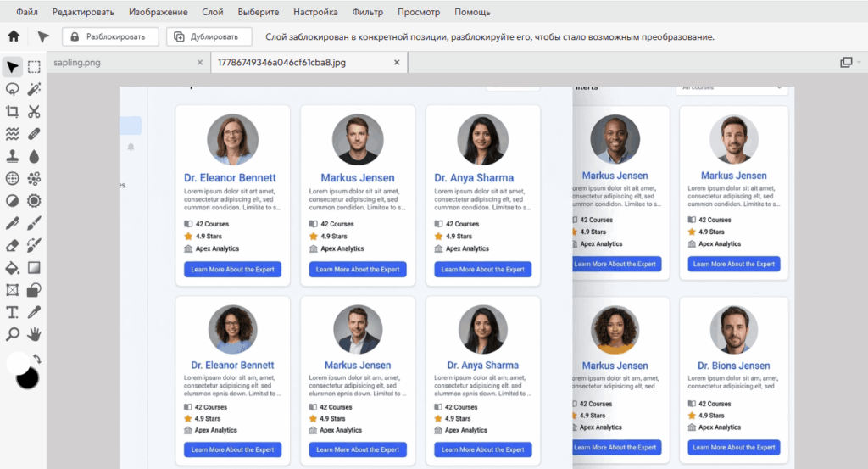Click the arrow icon beside the Home button
868x469 pixels.
43,36
